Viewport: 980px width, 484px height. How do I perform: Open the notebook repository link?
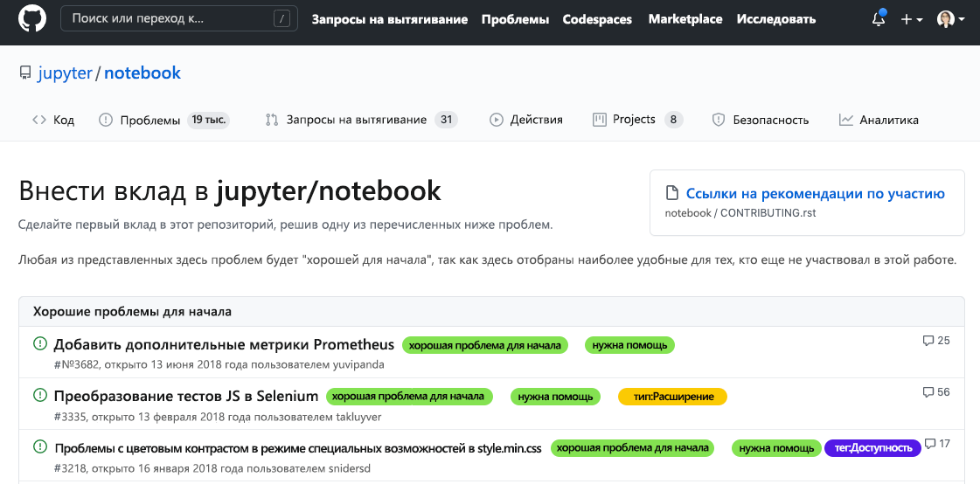click(x=142, y=73)
